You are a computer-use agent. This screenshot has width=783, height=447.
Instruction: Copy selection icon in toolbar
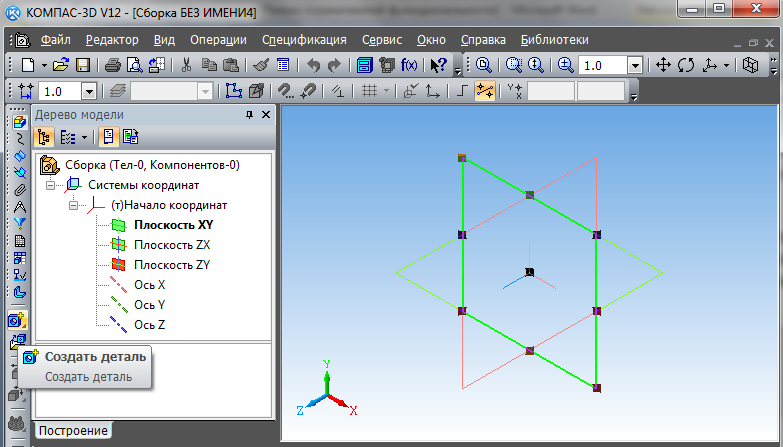coord(209,65)
